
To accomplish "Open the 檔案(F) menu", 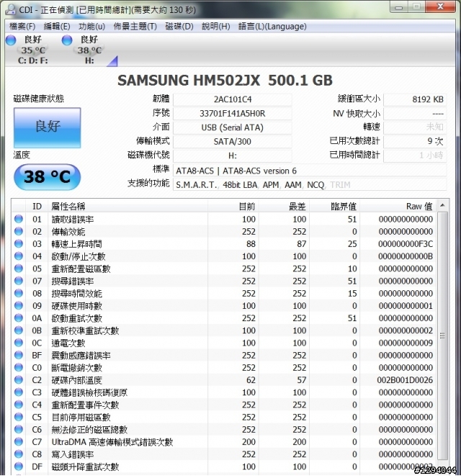I will click(22, 27).
